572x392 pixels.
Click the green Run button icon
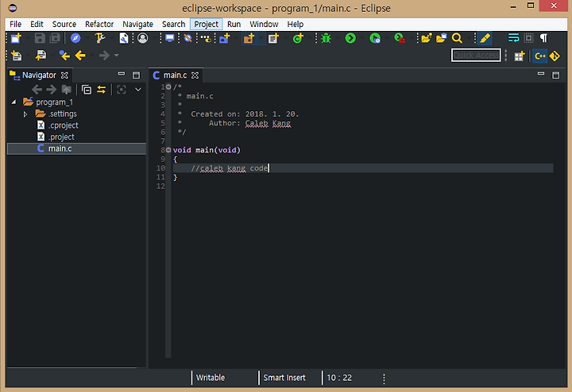[x=350, y=38]
